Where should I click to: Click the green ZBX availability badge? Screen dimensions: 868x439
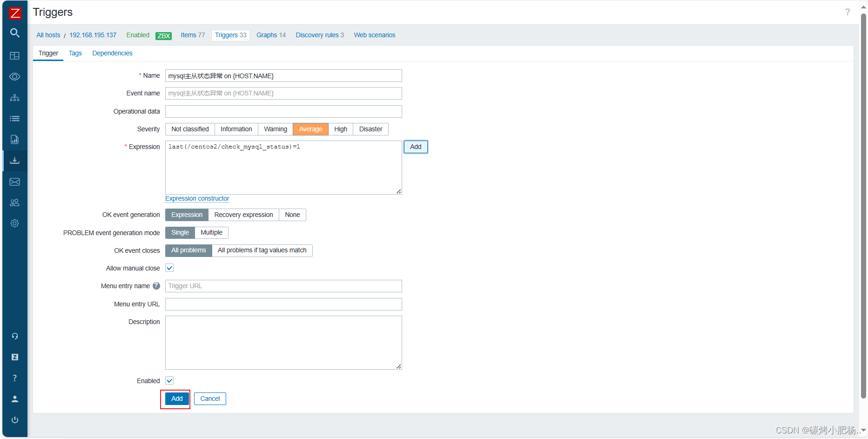tap(163, 36)
